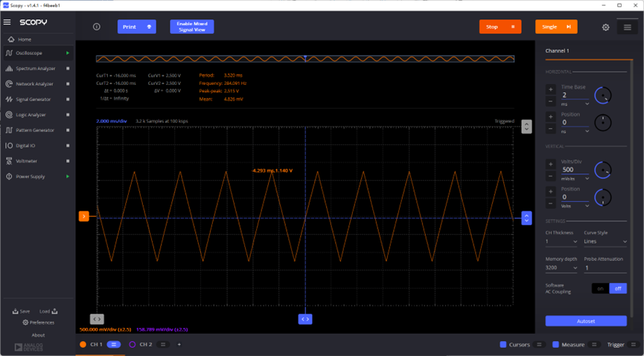Click the horizontal Position rotary knob

pyautogui.click(x=602, y=122)
